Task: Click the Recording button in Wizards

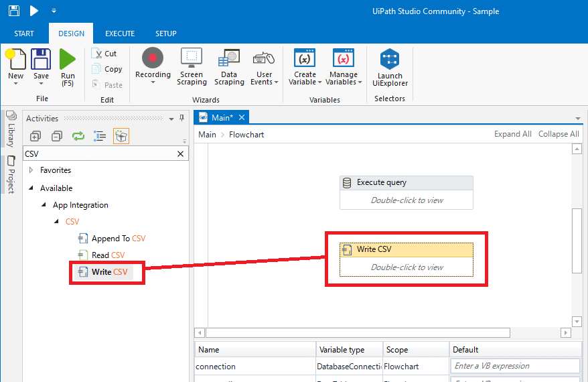Action: pos(153,66)
